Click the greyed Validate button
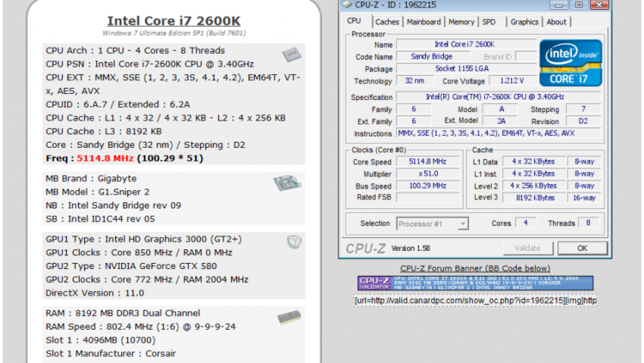Screen dimensions: 644x363 (x=528, y=248)
